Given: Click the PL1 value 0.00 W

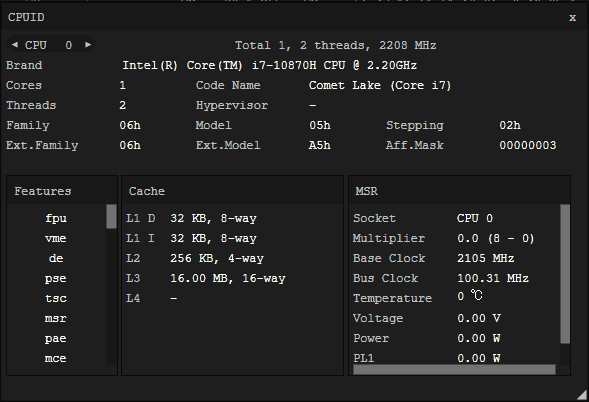Looking at the screenshot, I should coord(479,358).
